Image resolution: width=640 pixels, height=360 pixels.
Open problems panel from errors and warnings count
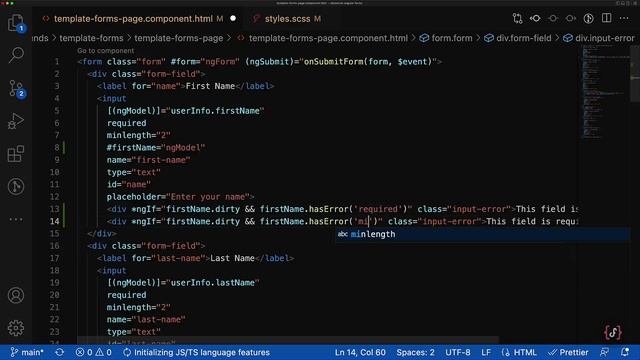click(93, 352)
